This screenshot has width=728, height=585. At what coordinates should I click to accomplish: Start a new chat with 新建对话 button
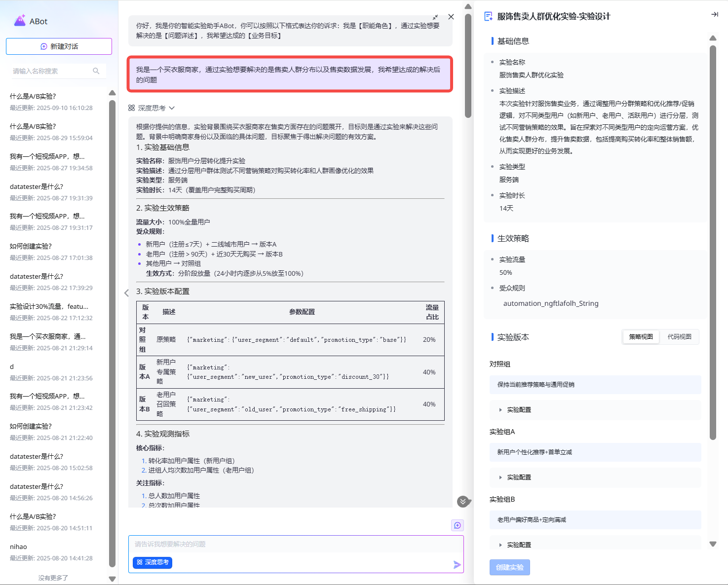pos(59,46)
